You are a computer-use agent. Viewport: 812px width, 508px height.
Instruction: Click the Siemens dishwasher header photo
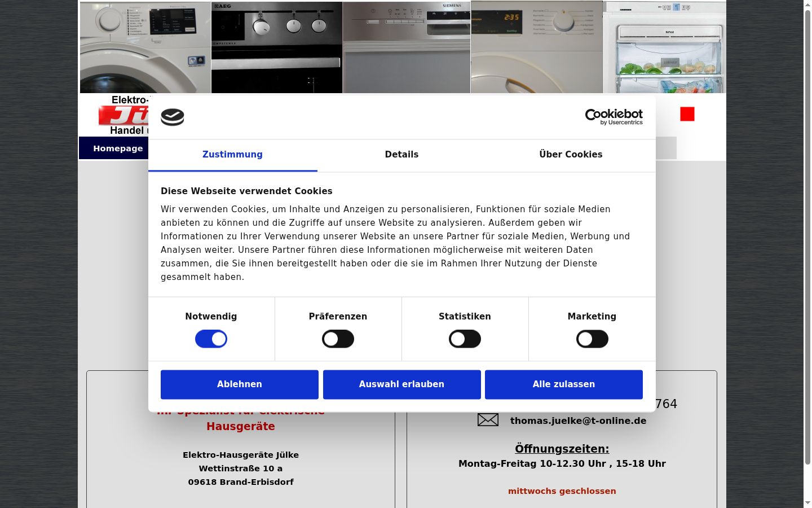(x=407, y=47)
